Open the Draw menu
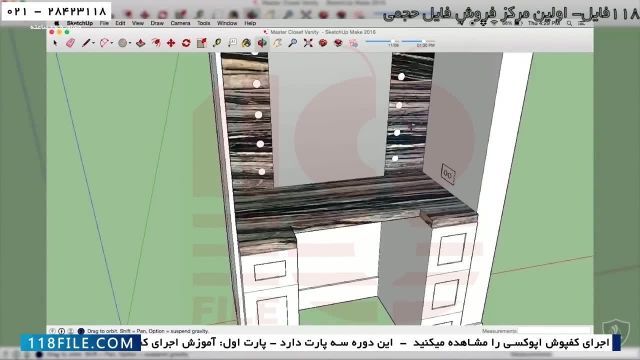Screen dimensions: 640x360 (x=157, y=23)
